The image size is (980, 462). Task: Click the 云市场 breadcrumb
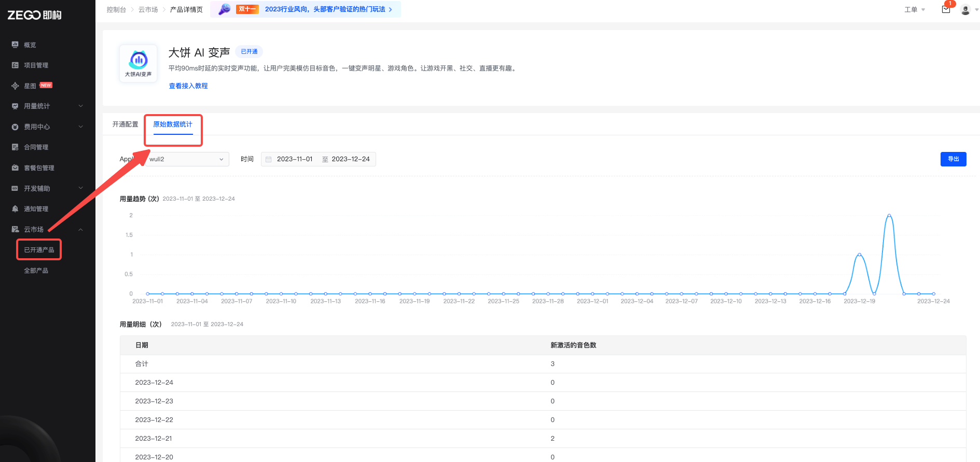pos(148,10)
